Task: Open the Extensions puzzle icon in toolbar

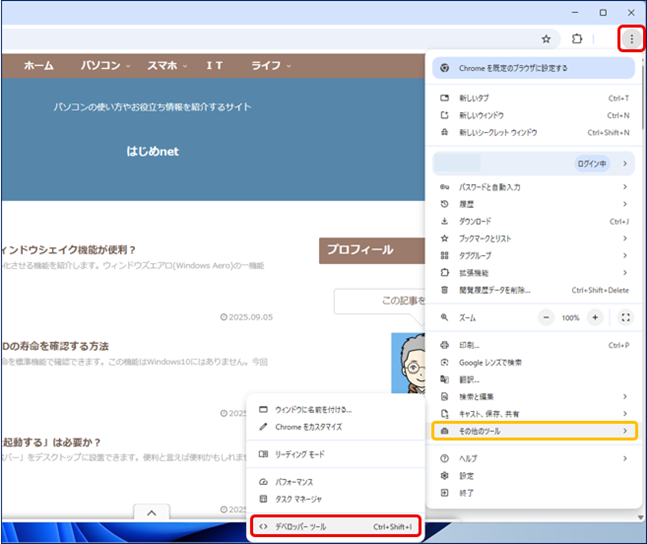Action: click(577, 39)
